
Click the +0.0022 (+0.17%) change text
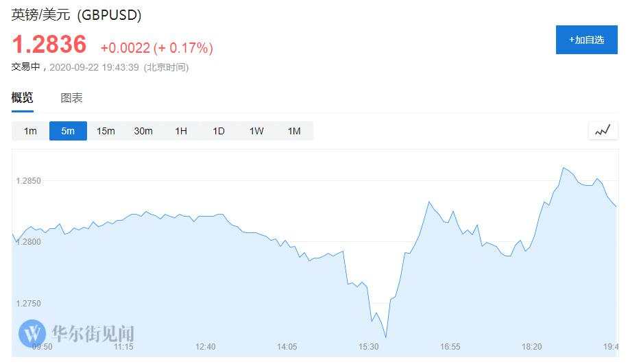(x=156, y=48)
